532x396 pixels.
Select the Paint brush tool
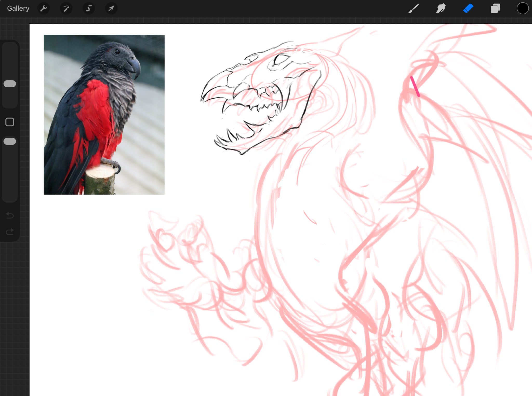tap(414, 9)
